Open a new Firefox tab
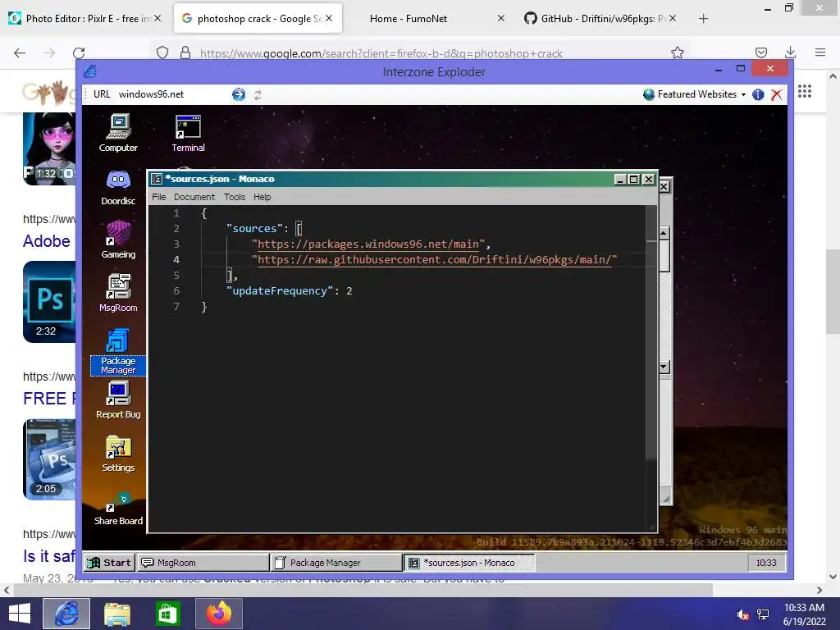 [703, 19]
